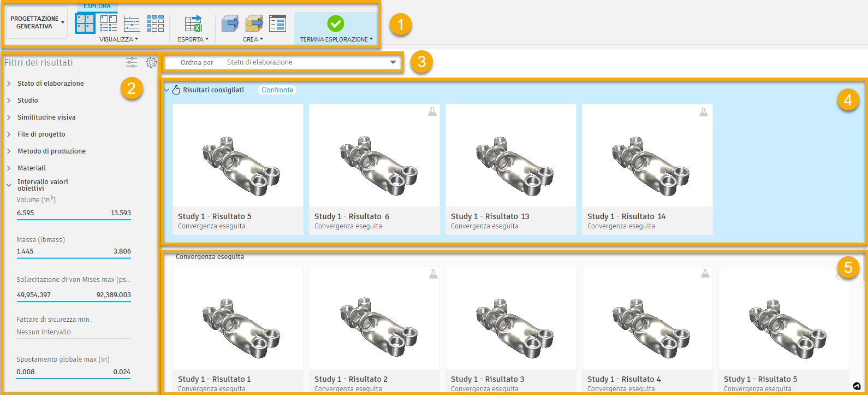Screen dimensions: 868x395
Task: Click Create Design from Result icon
Action: (230, 23)
